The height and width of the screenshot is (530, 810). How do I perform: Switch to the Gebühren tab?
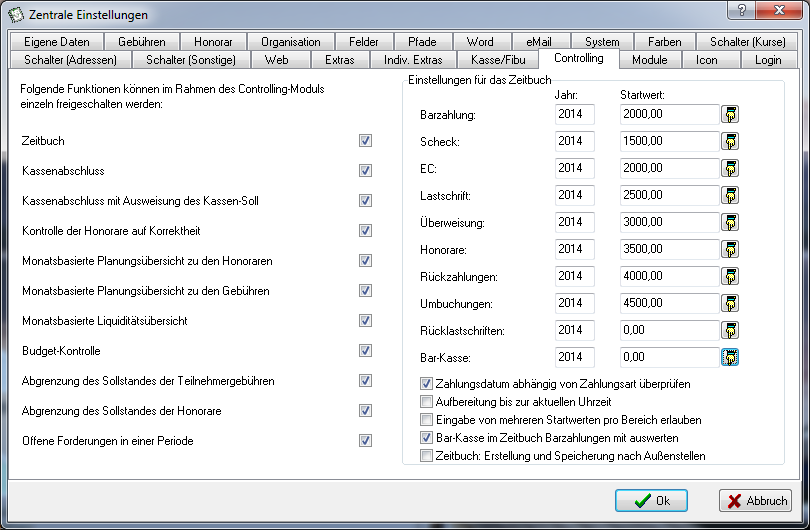coord(142,42)
